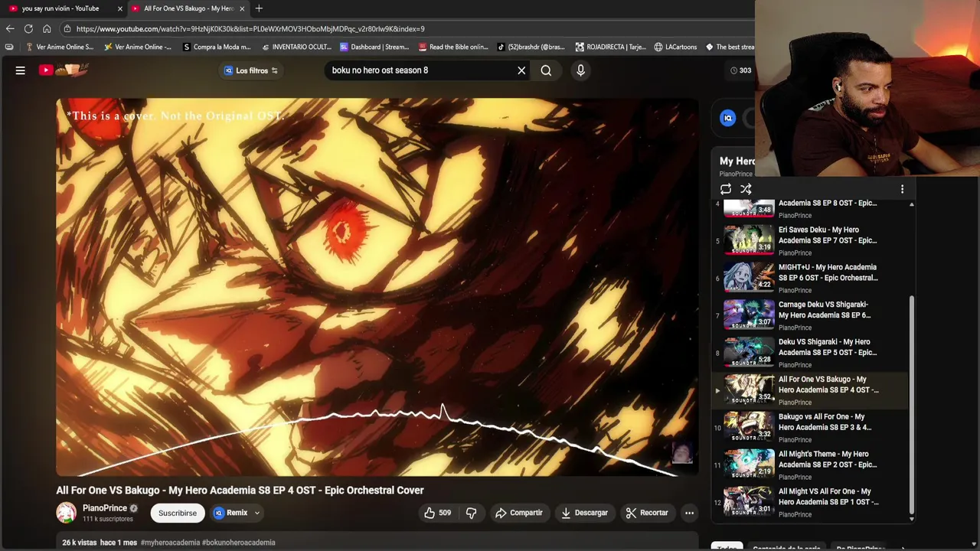Image resolution: width=980 pixels, height=551 pixels.
Task: Open 'ROJADIRECTA | Tarje...' bookmark
Action: [610, 47]
